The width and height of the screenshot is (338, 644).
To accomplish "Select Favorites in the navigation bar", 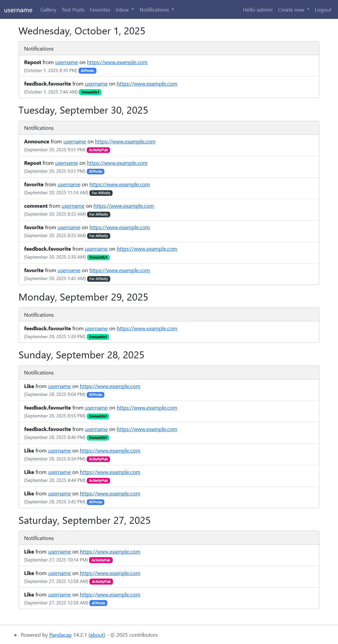I will 100,10.
